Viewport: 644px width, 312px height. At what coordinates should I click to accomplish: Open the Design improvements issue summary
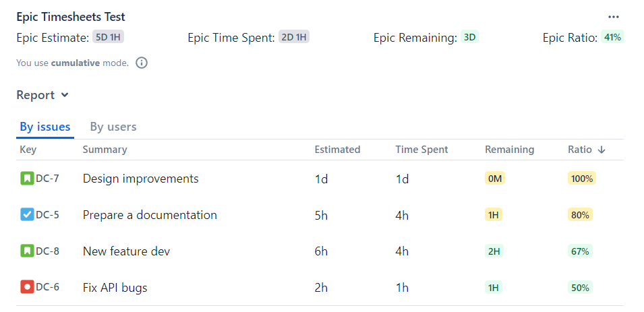coord(140,179)
